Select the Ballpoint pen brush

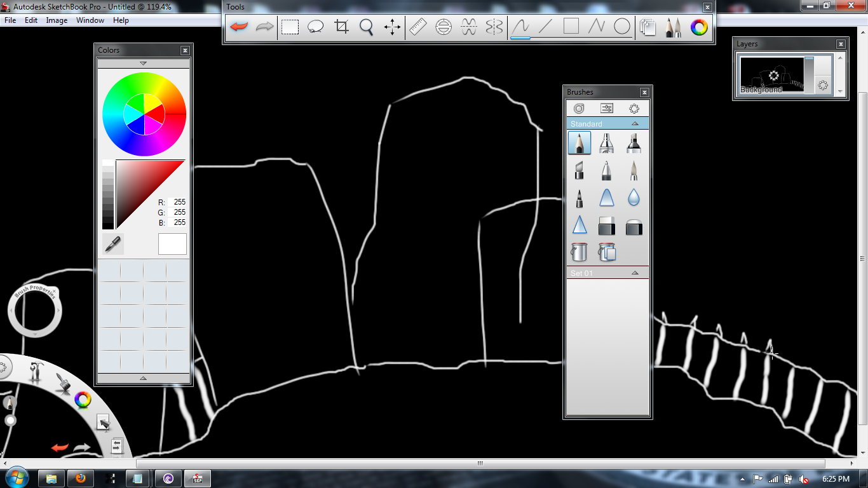(607, 170)
